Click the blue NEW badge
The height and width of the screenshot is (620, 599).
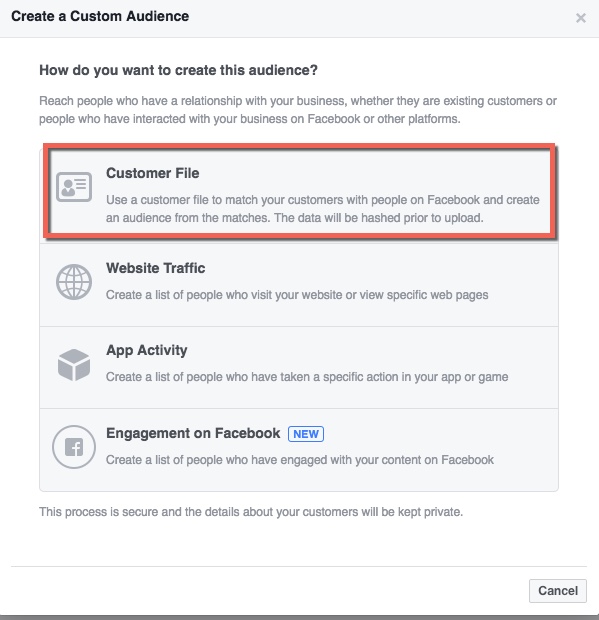306,434
